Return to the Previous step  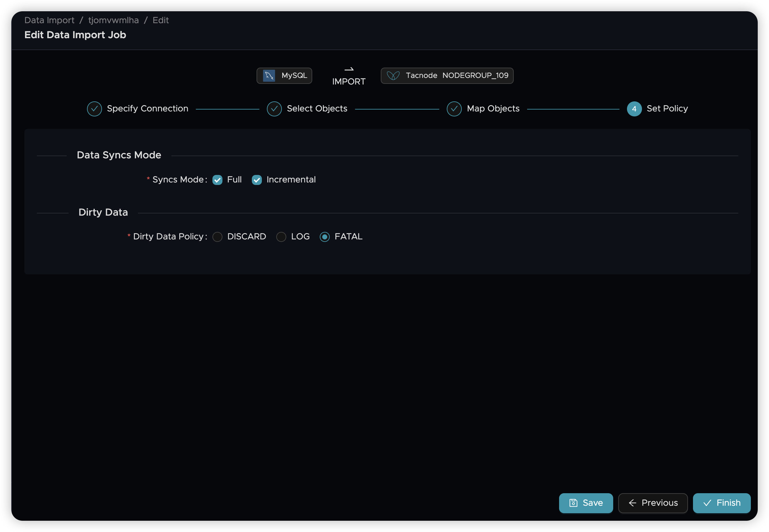point(652,503)
